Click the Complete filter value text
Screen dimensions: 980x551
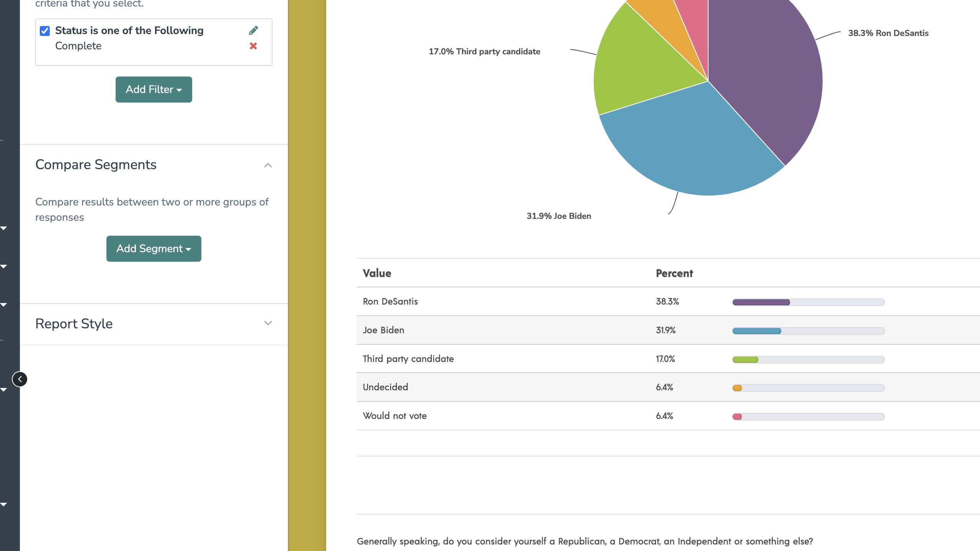click(x=78, y=46)
